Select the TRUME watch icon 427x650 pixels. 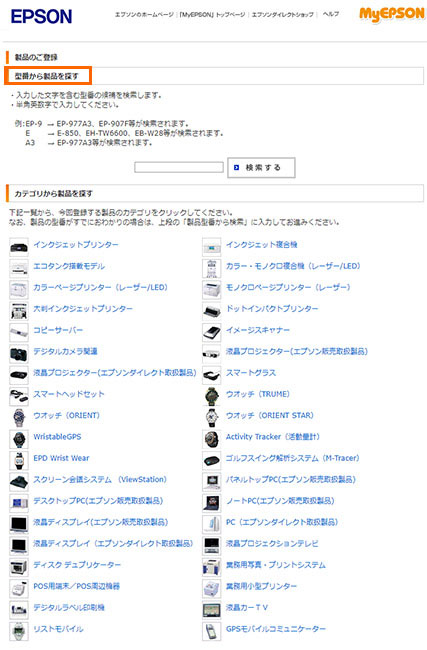tap(211, 396)
